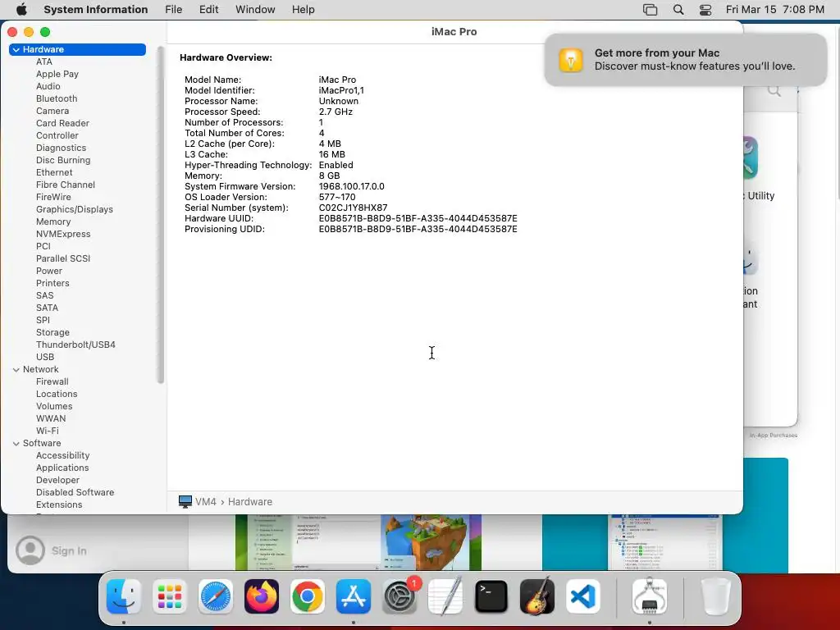Select Wi-Fi under Network
Image resolution: width=840 pixels, height=630 pixels.
(47, 431)
